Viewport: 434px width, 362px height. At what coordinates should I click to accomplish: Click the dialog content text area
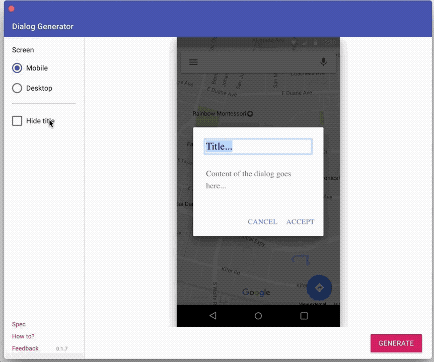tap(248, 180)
